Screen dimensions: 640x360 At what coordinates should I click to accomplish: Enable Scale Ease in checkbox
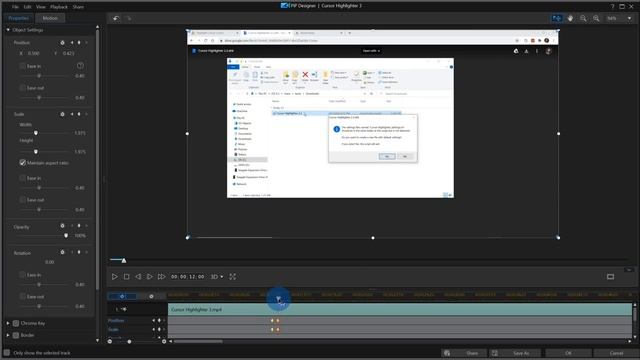pyautogui.click(x=22, y=178)
